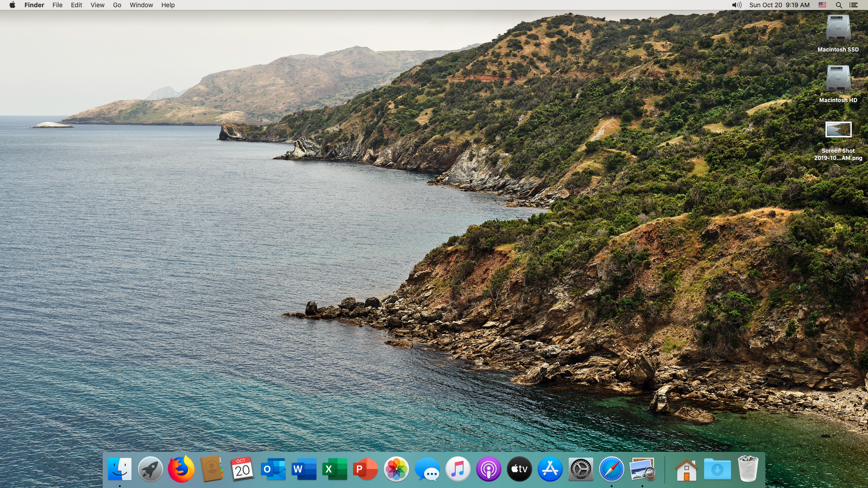Image resolution: width=868 pixels, height=488 pixels.
Task: Launch the Podcasts app
Action: click(x=489, y=469)
